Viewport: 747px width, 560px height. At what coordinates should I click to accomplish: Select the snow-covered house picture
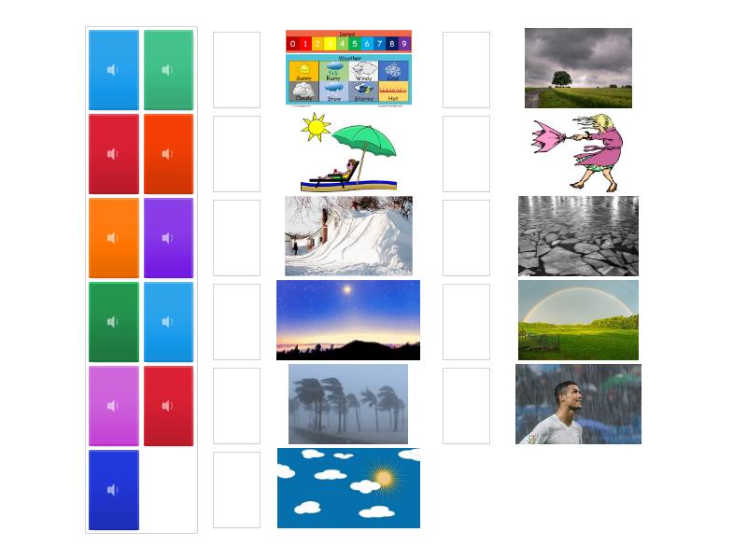click(x=348, y=236)
